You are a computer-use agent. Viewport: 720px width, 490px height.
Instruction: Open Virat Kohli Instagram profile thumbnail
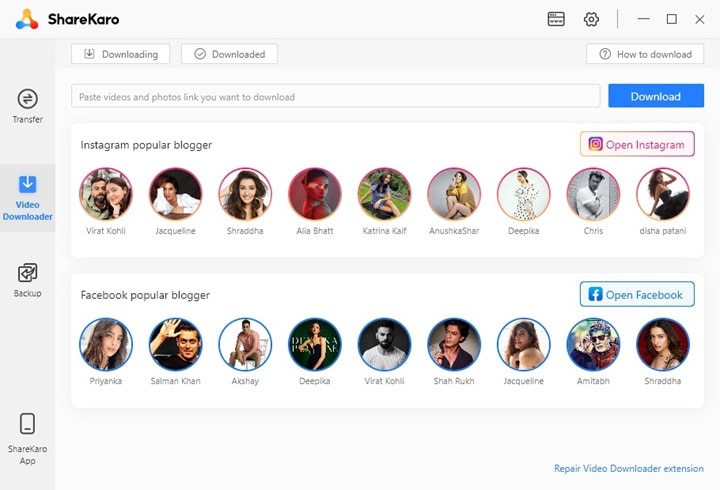tap(106, 194)
